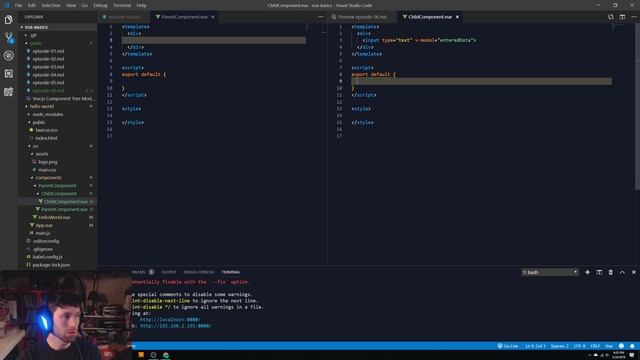
Task: Open the Debug view in activity bar
Action: tap(9, 56)
